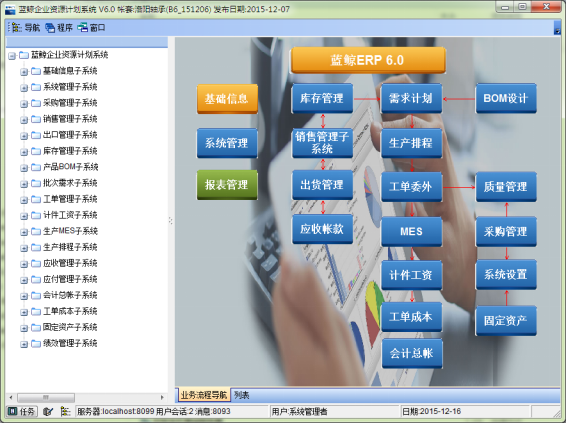Open the 应收帐款 flow box

click(322, 229)
